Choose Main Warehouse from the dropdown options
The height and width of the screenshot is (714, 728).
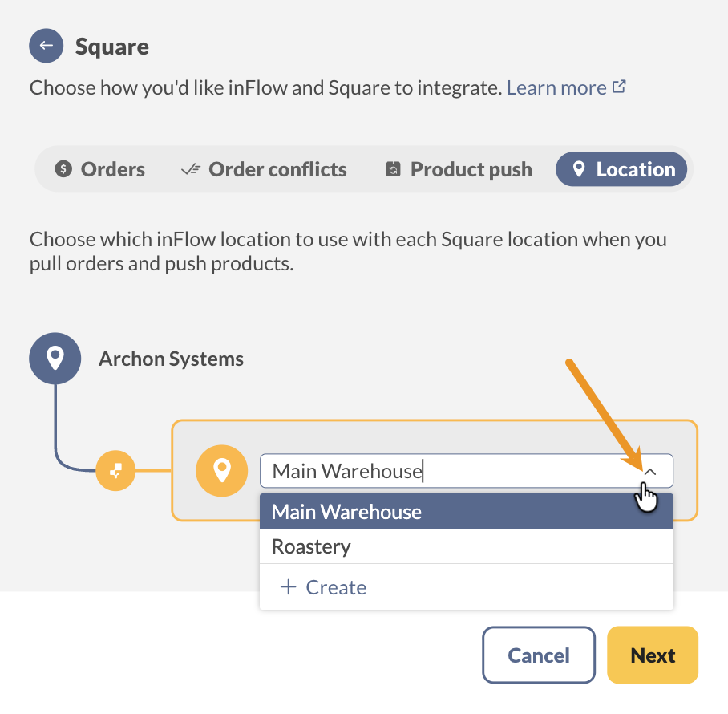346,511
